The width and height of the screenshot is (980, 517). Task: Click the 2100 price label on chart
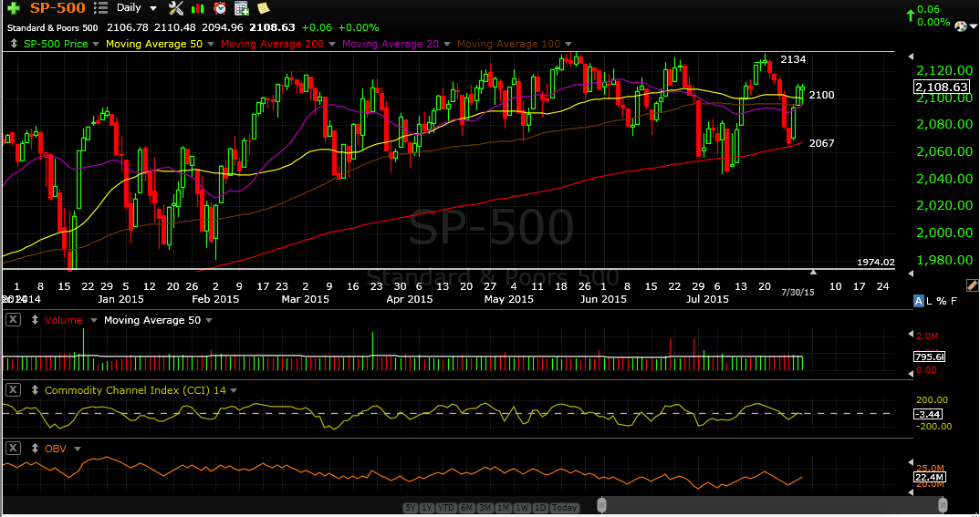[821, 95]
